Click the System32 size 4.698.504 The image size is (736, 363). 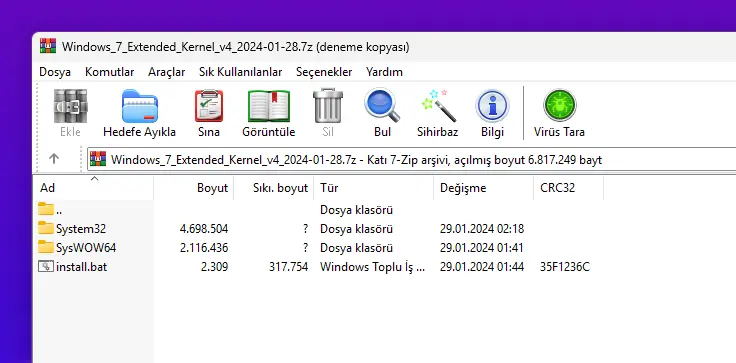pos(204,229)
